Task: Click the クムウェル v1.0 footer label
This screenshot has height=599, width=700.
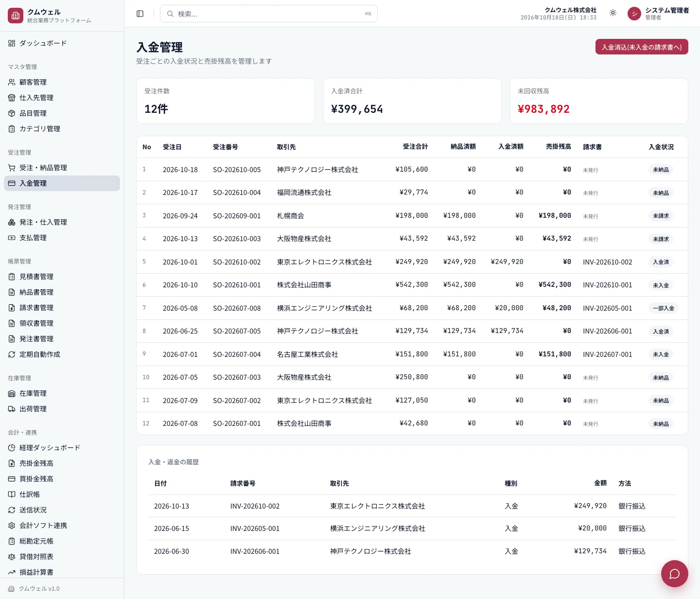Action: pyautogui.click(x=39, y=589)
